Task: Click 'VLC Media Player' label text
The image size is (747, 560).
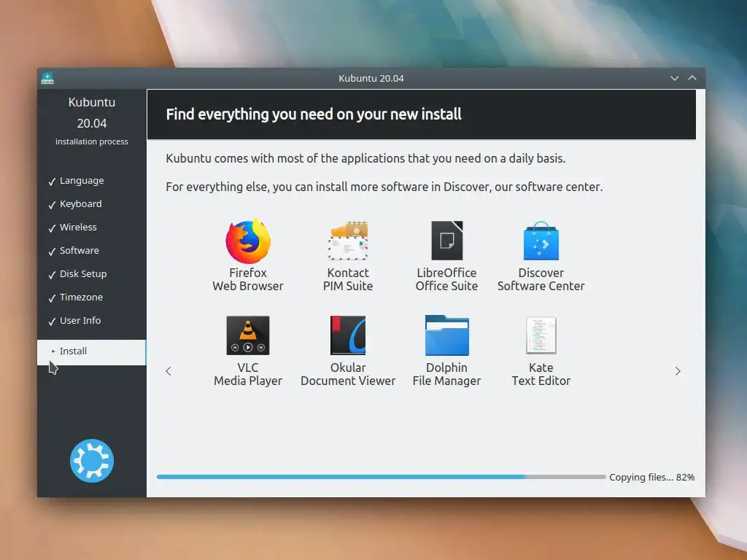Action: click(248, 374)
